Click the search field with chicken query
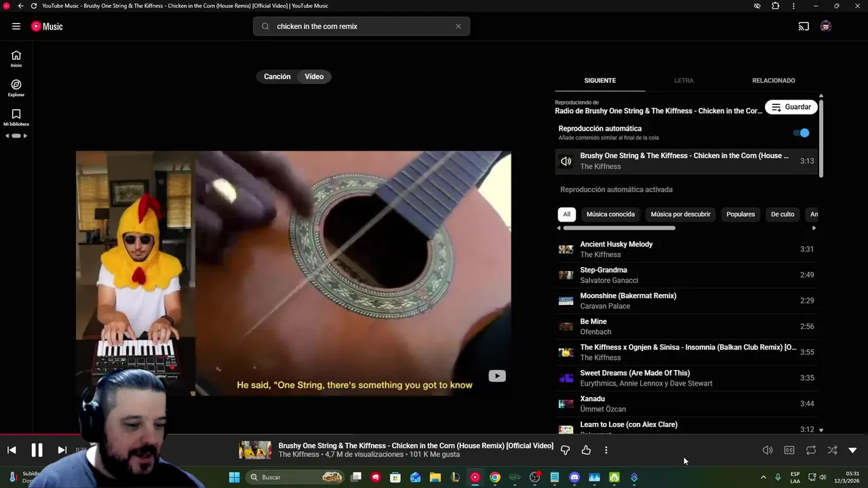Image resolution: width=868 pixels, height=488 pixels. tap(361, 26)
